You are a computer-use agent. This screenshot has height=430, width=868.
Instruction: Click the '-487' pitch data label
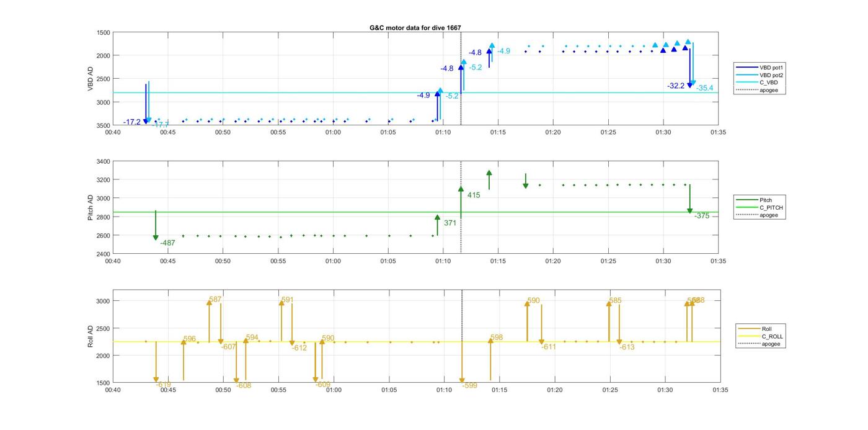pyautogui.click(x=167, y=243)
